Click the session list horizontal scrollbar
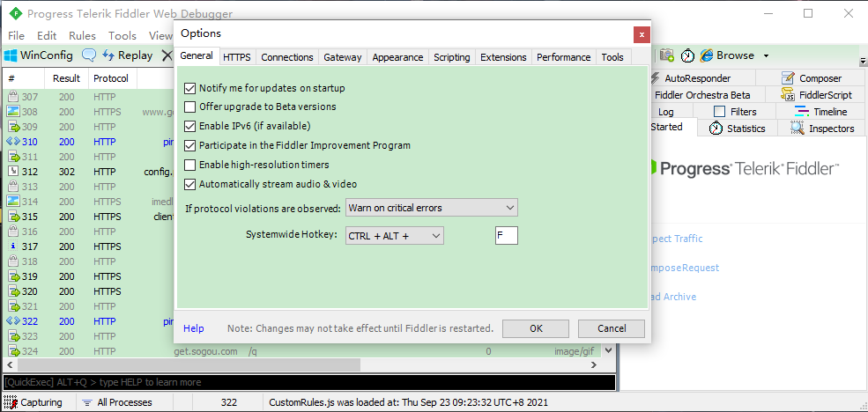 coord(189,365)
